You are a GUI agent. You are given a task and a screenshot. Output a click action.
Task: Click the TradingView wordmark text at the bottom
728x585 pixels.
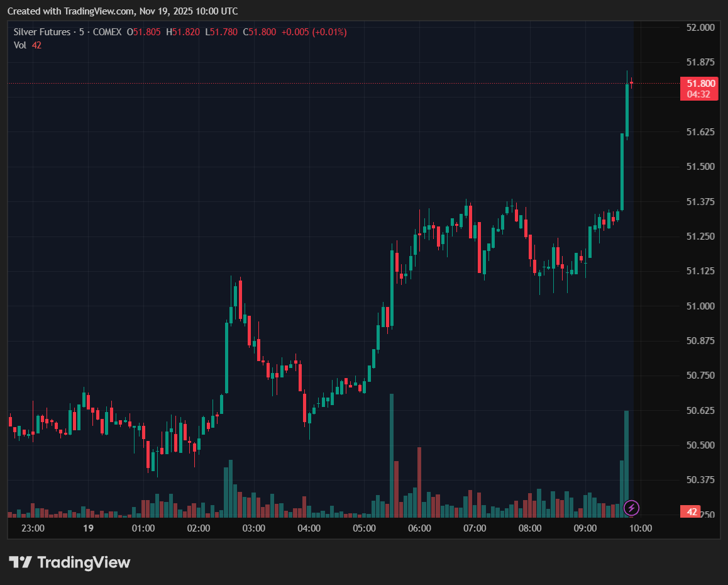point(84,562)
